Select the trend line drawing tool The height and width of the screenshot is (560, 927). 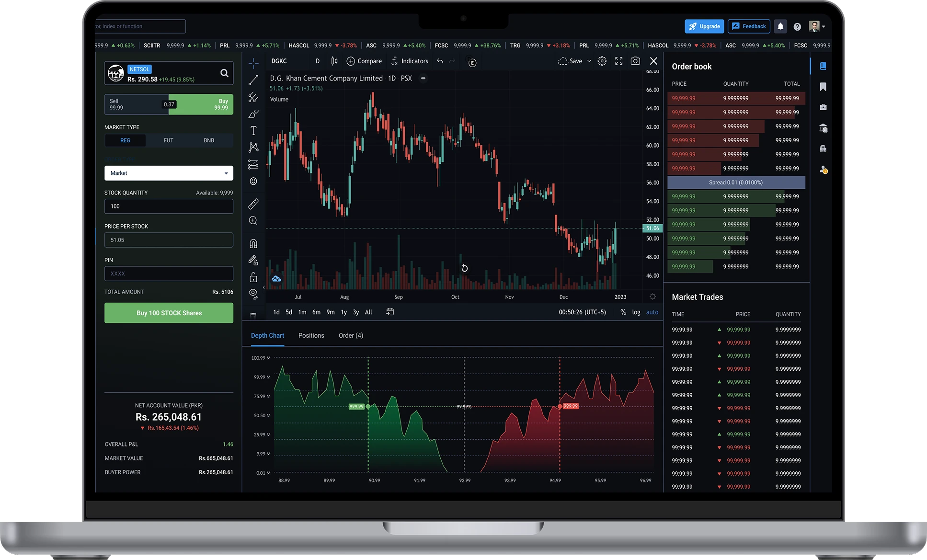pyautogui.click(x=253, y=80)
